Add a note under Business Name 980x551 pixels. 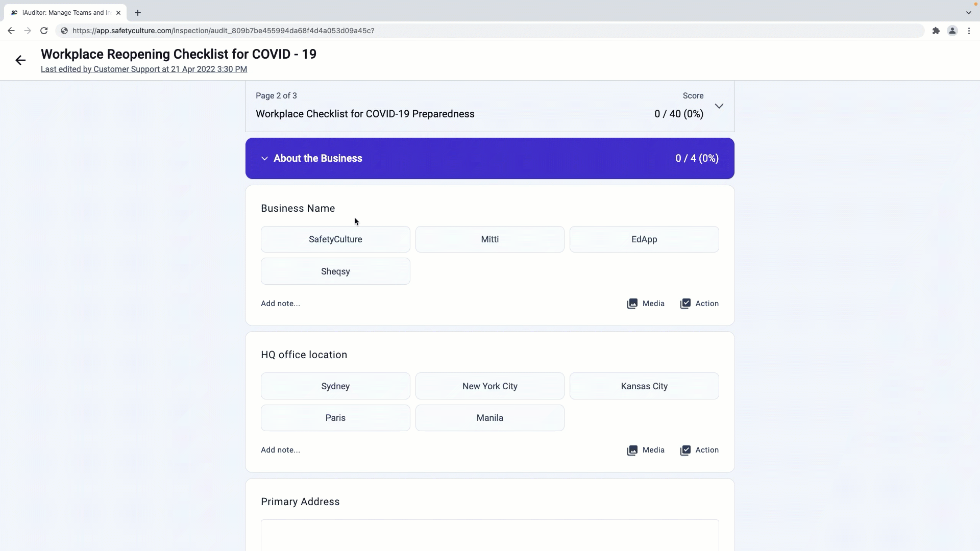click(x=280, y=304)
